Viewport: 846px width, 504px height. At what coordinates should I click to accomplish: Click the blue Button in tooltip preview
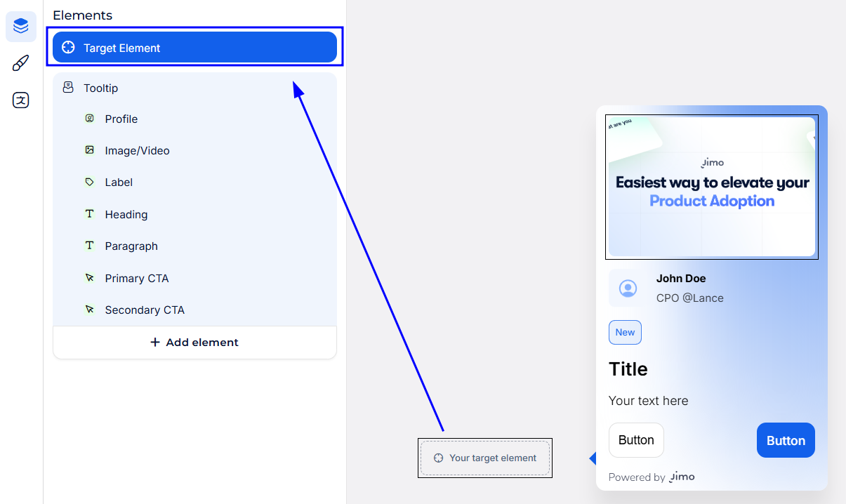click(x=786, y=440)
